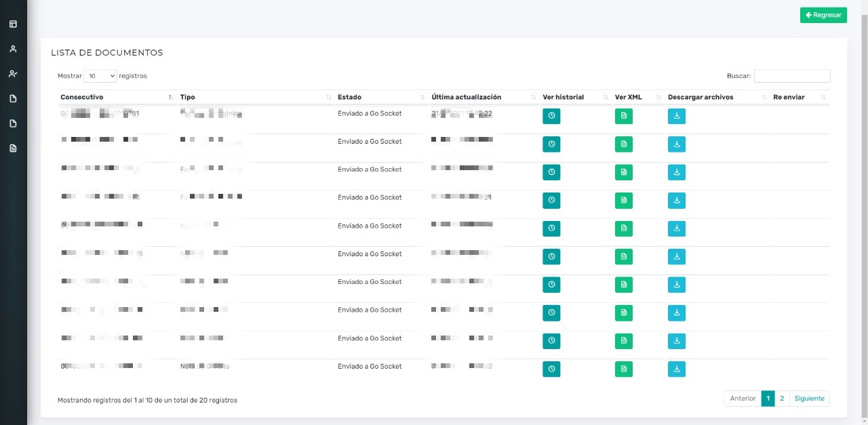The image size is (868, 425).
Task: Open history clock icon in the sixth row
Action: click(551, 257)
